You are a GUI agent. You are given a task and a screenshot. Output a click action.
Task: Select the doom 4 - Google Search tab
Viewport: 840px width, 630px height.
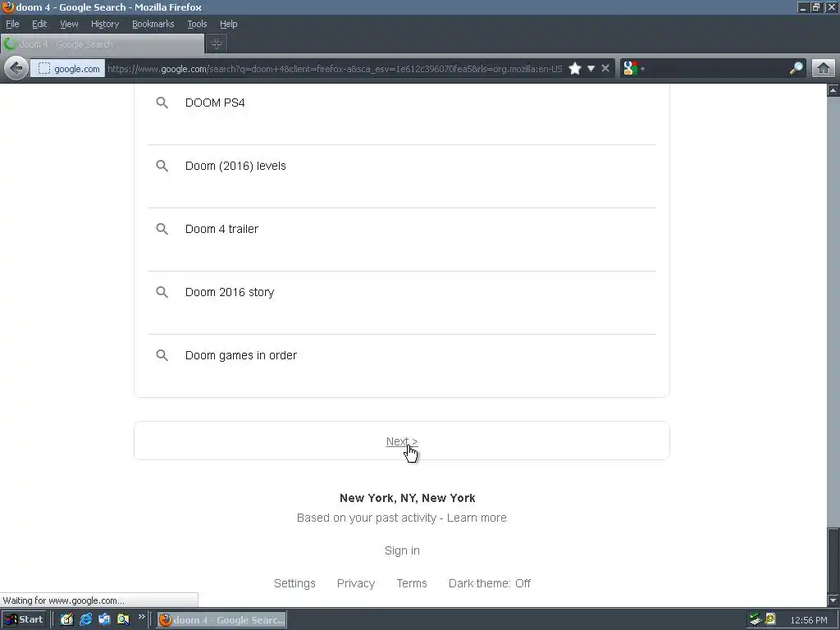[x=103, y=44]
